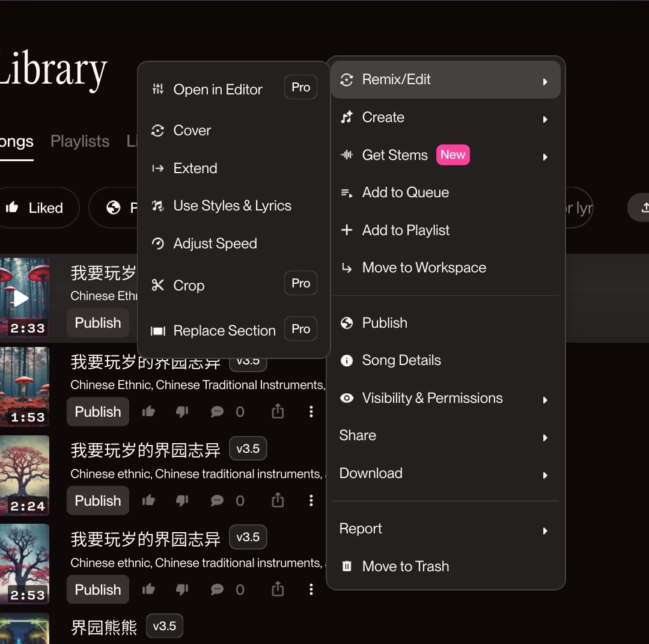The width and height of the screenshot is (649, 644).
Task: Click the globe icon beside the context menu's Publish
Action: 347,323
